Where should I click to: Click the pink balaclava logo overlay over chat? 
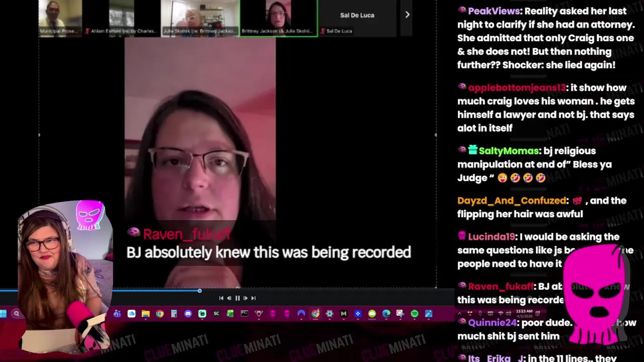pos(595,295)
